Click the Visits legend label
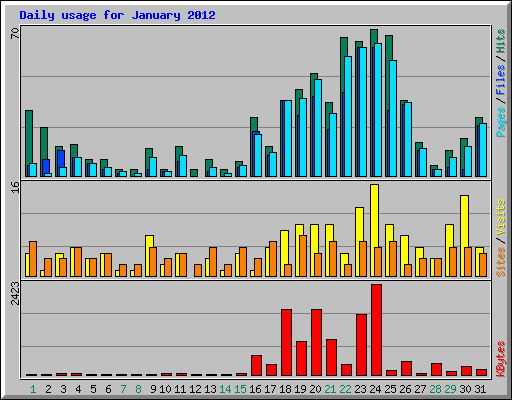Image resolution: width=512 pixels, height=400 pixels. click(x=501, y=218)
